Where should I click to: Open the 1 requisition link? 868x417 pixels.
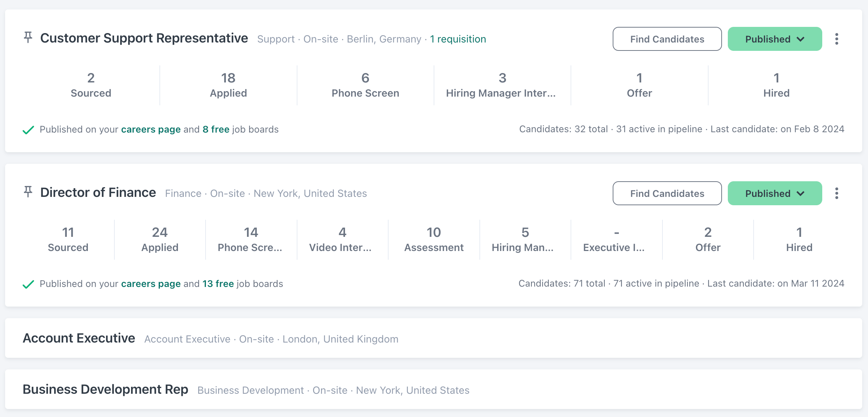pyautogui.click(x=458, y=39)
